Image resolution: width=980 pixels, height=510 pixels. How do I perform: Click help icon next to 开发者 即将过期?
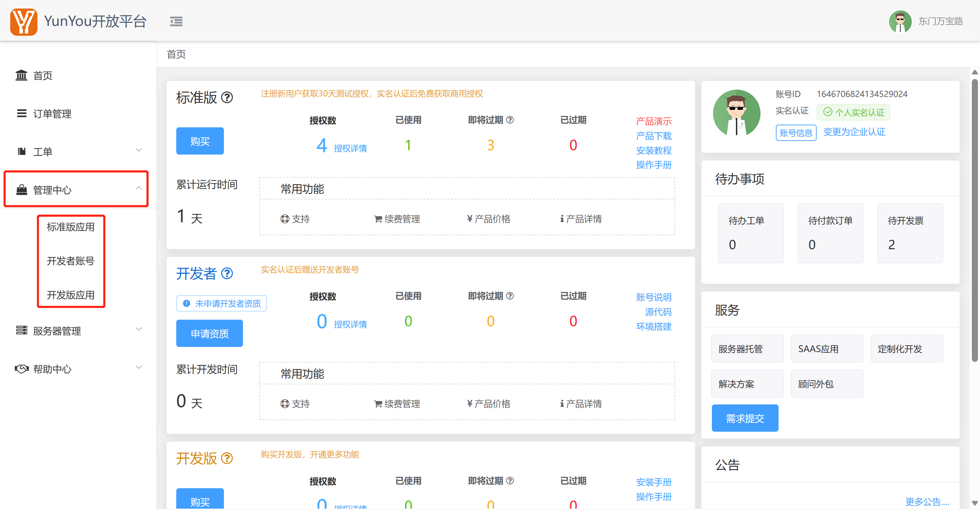pos(510,296)
